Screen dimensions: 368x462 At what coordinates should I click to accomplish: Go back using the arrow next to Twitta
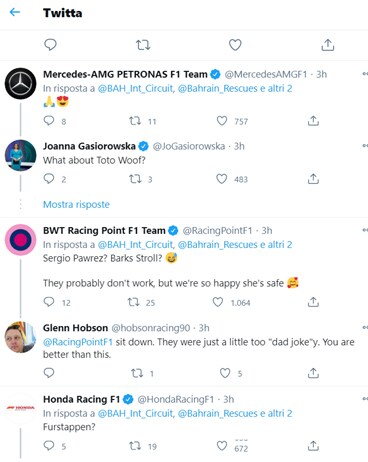pos(15,12)
